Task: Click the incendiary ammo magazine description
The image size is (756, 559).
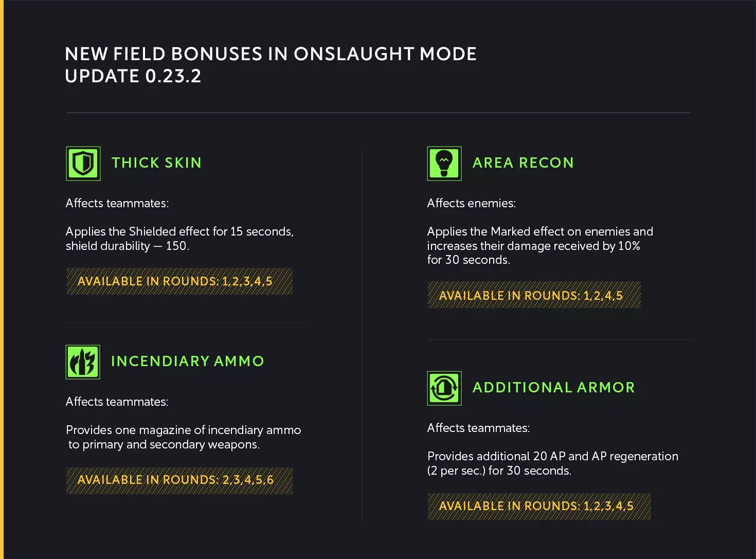Action: point(184,437)
